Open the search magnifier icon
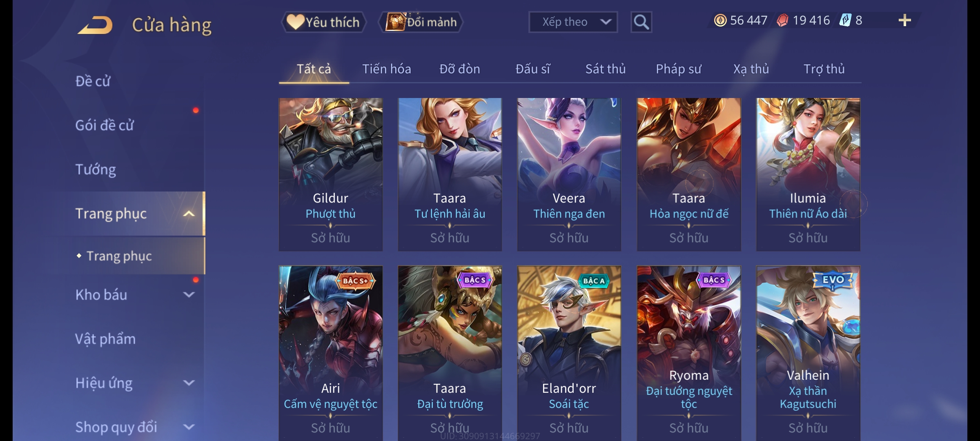Image resolution: width=980 pixels, height=441 pixels. tap(641, 22)
